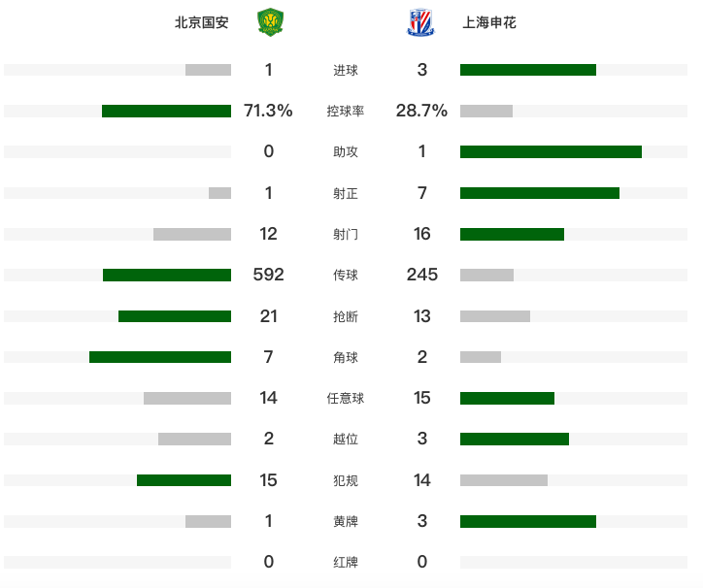Open the 上海申花 team name link
703x588 pixels.
click(x=489, y=22)
